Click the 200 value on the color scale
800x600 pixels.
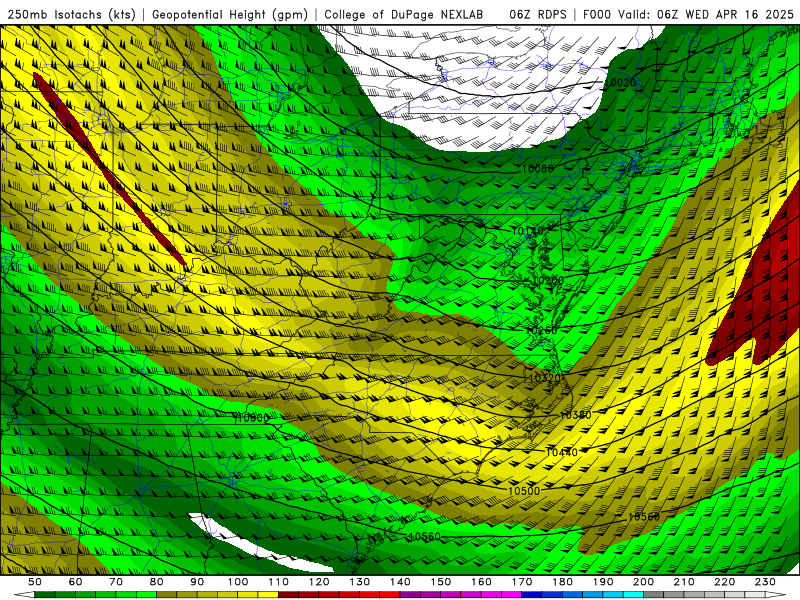click(643, 582)
